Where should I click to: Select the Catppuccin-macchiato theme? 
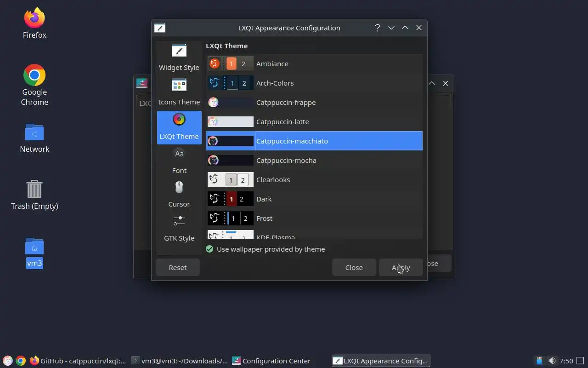(314, 141)
